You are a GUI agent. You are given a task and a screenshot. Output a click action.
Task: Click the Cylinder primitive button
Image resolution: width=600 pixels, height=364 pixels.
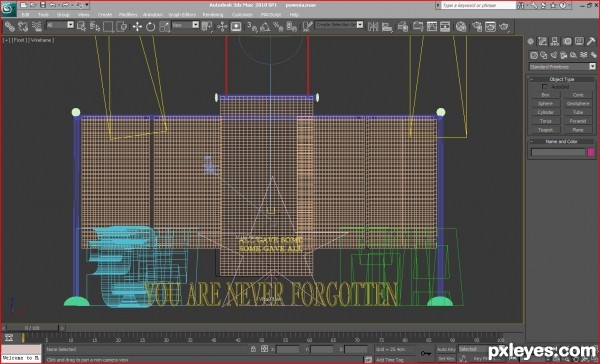click(x=546, y=113)
